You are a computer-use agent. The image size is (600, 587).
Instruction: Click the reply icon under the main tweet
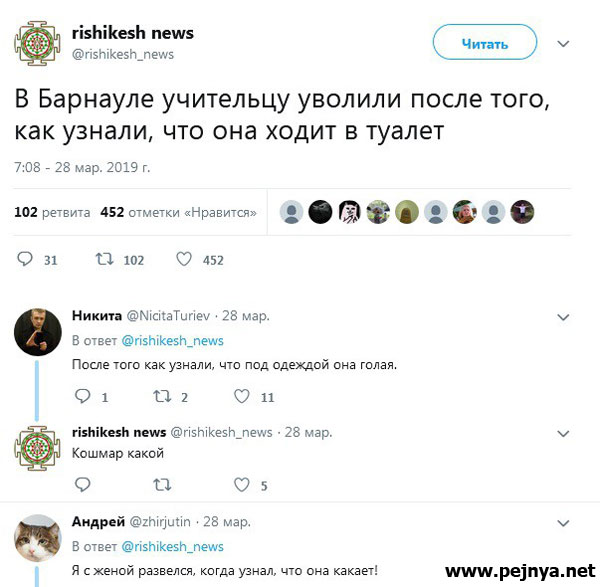pyautogui.click(x=25, y=259)
